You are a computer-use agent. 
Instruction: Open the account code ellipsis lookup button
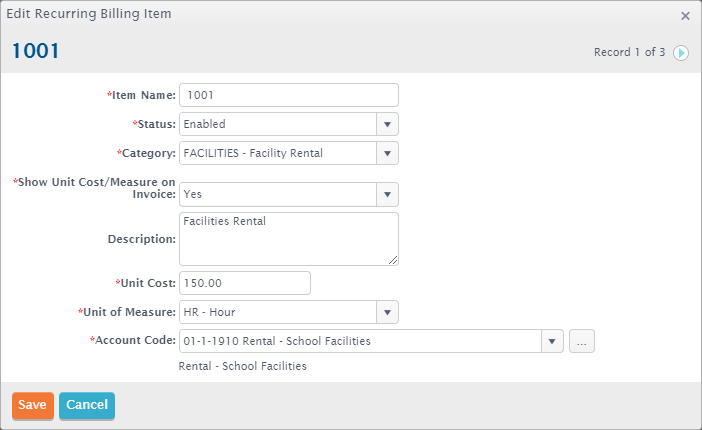582,341
